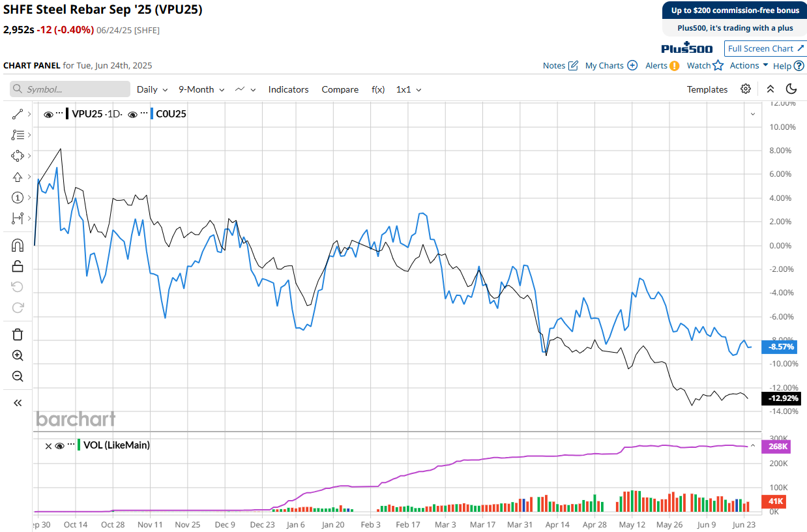
Task: Open the Indicators menu
Action: [288, 89]
